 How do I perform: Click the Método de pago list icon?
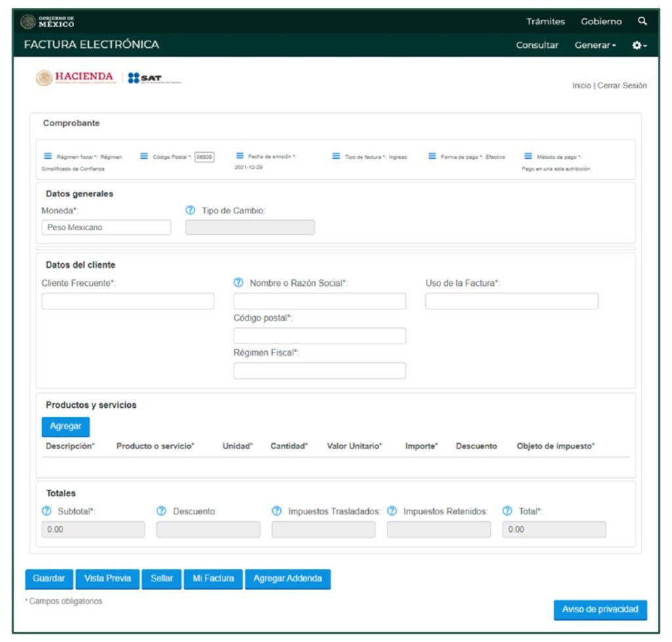click(528, 156)
